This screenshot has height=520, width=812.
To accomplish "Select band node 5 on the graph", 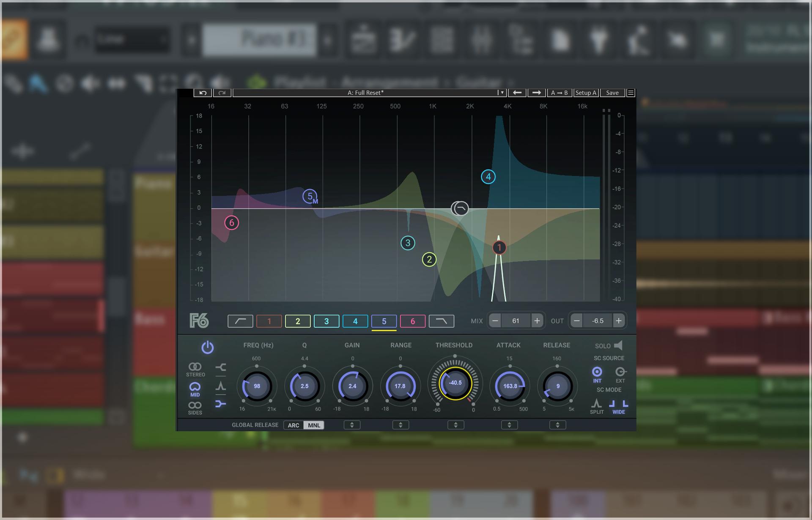I will (x=310, y=196).
